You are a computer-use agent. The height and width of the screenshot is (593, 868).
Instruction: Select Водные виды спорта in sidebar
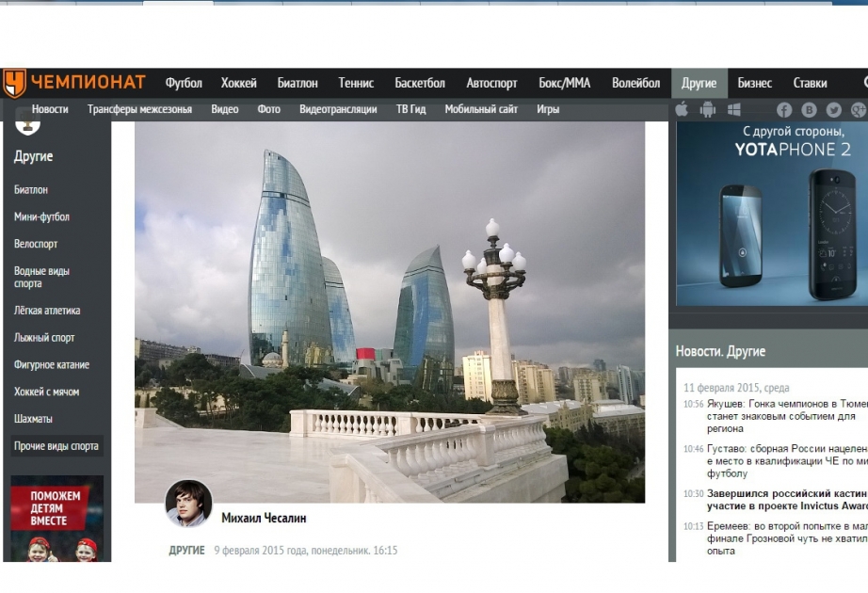point(41,278)
